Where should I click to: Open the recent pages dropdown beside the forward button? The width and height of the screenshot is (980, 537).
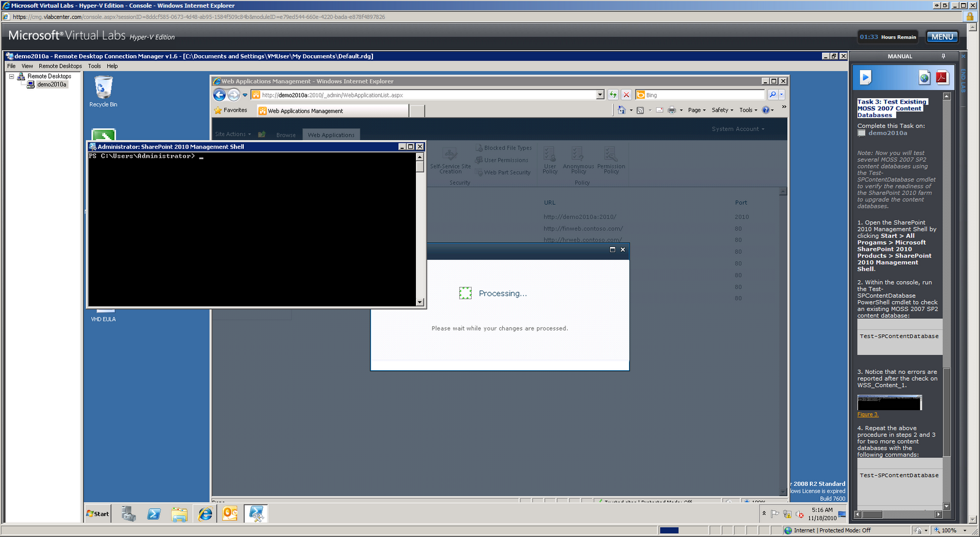pos(244,95)
